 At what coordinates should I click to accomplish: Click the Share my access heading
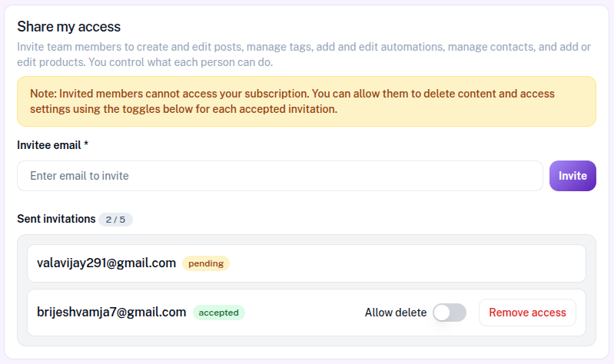pyautogui.click(x=69, y=27)
